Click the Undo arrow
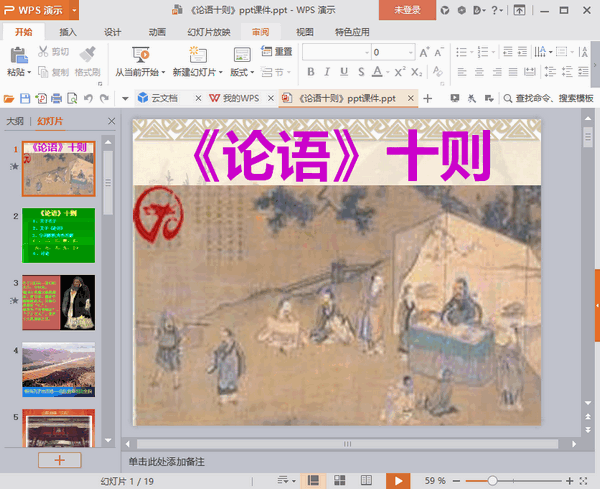The image size is (600, 489). [x=88, y=99]
